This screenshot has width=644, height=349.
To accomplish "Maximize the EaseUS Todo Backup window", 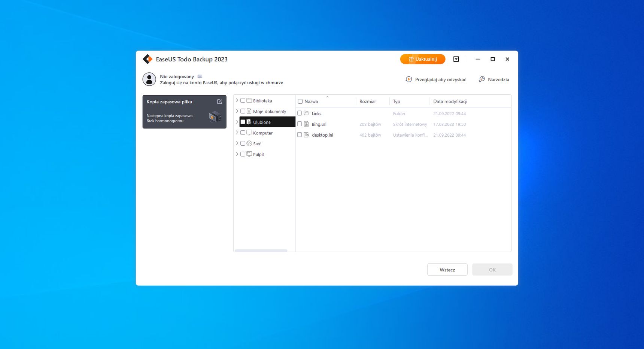I will 493,59.
